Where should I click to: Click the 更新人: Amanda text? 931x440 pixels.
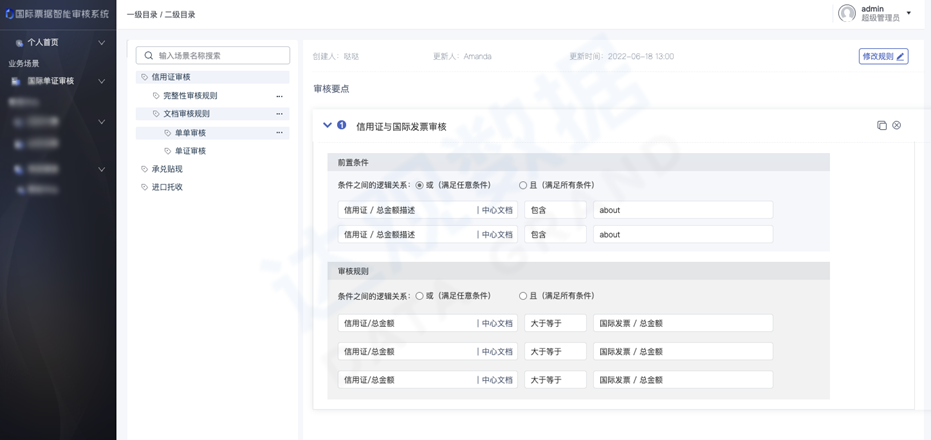pyautogui.click(x=462, y=56)
